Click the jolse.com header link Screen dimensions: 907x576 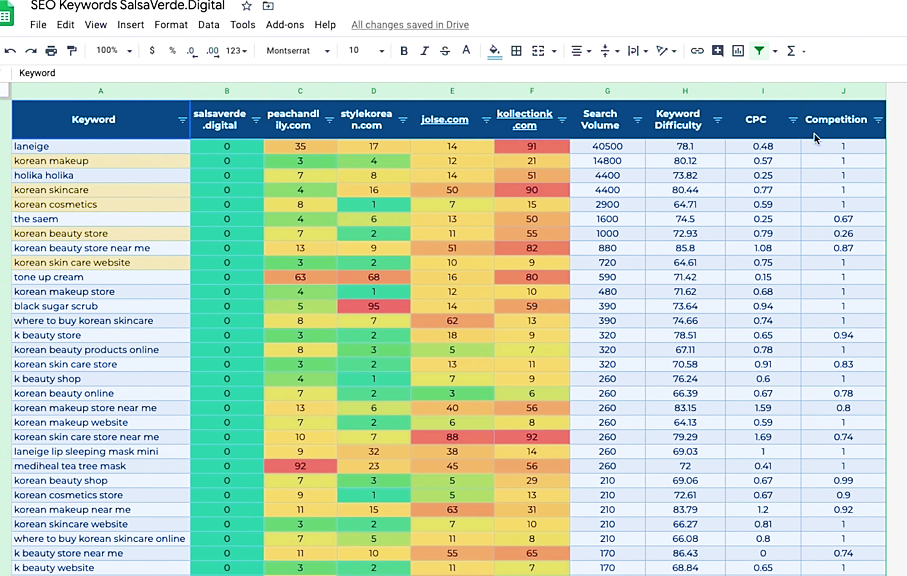(x=444, y=120)
